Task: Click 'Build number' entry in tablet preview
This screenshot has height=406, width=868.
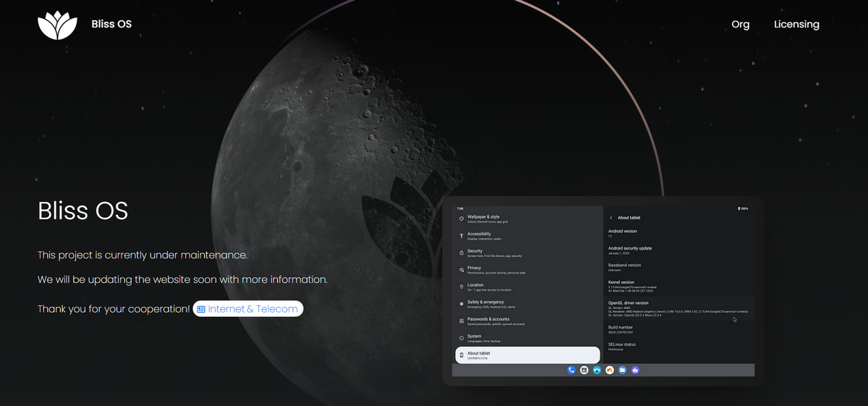Action: pos(678,329)
